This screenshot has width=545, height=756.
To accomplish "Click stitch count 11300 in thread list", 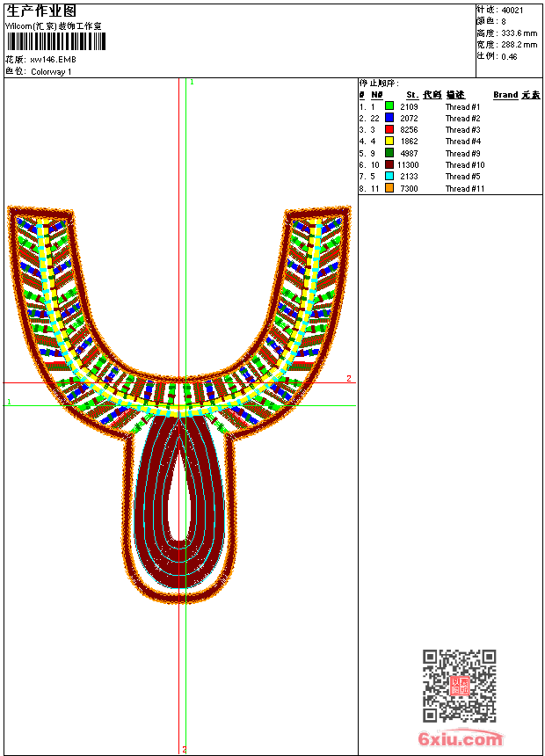I will [x=408, y=165].
